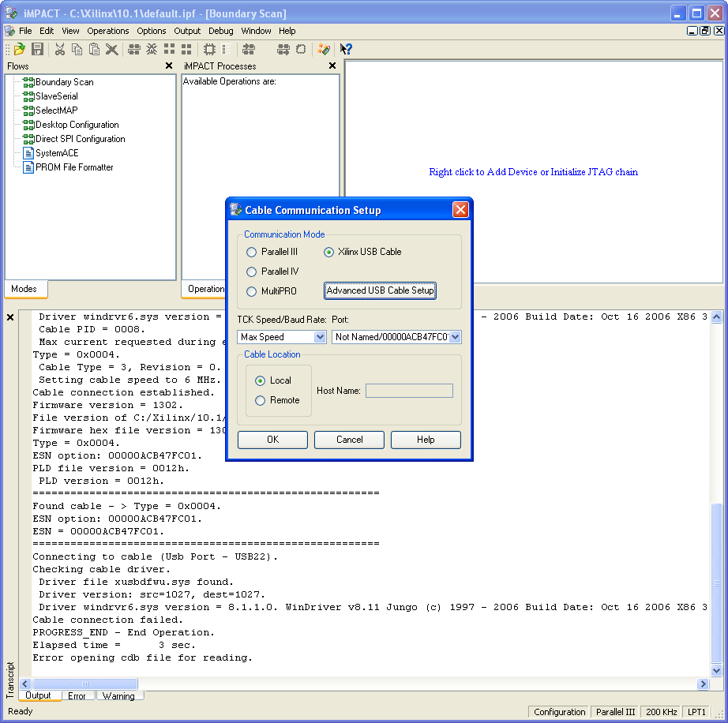Click the chain icon left of the bug icon

(x=134, y=49)
